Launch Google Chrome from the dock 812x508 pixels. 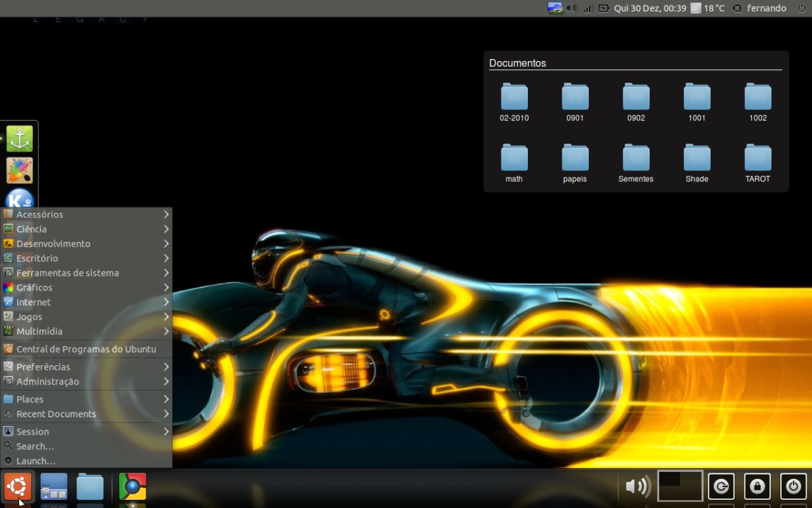tap(133, 486)
